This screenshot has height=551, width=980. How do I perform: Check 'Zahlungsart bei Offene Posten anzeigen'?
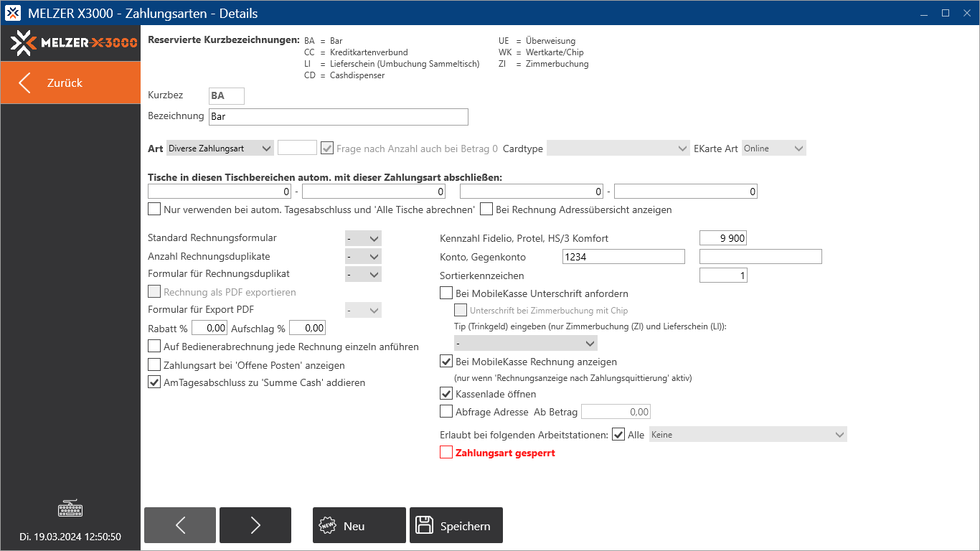(x=154, y=365)
